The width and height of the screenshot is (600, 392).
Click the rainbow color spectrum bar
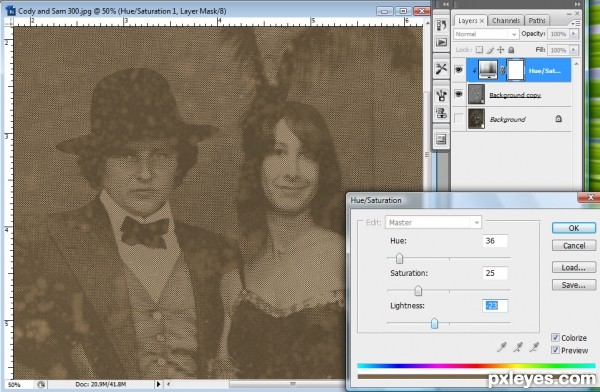point(476,366)
